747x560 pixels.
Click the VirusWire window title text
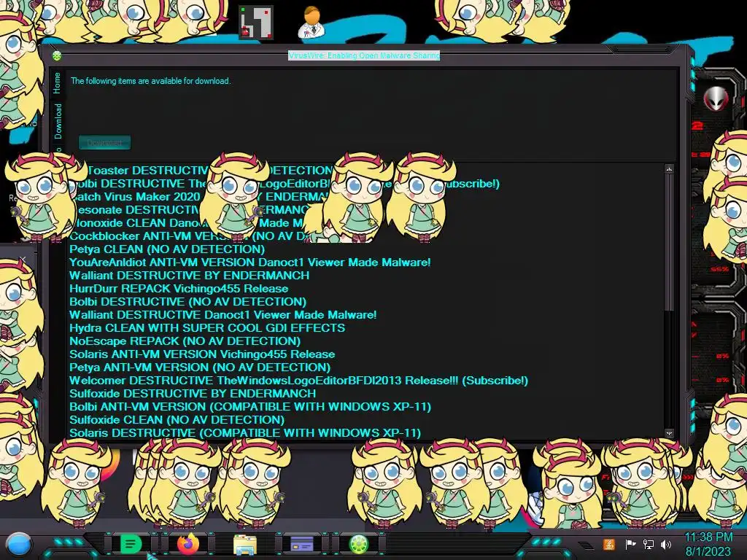coord(364,55)
